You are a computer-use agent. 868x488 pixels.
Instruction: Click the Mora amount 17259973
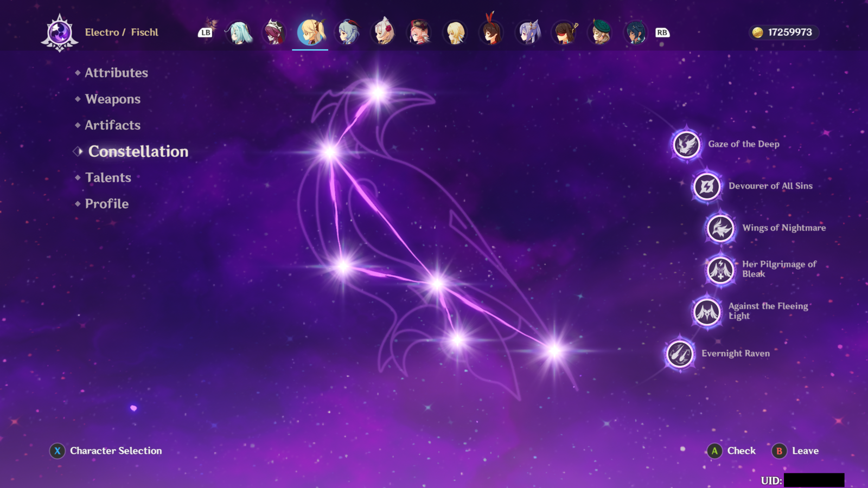tap(790, 33)
